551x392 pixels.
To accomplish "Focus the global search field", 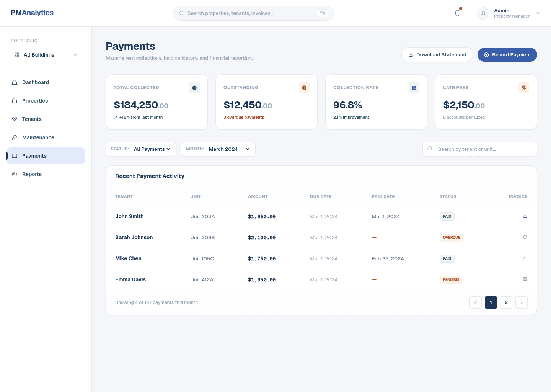I will [x=254, y=13].
